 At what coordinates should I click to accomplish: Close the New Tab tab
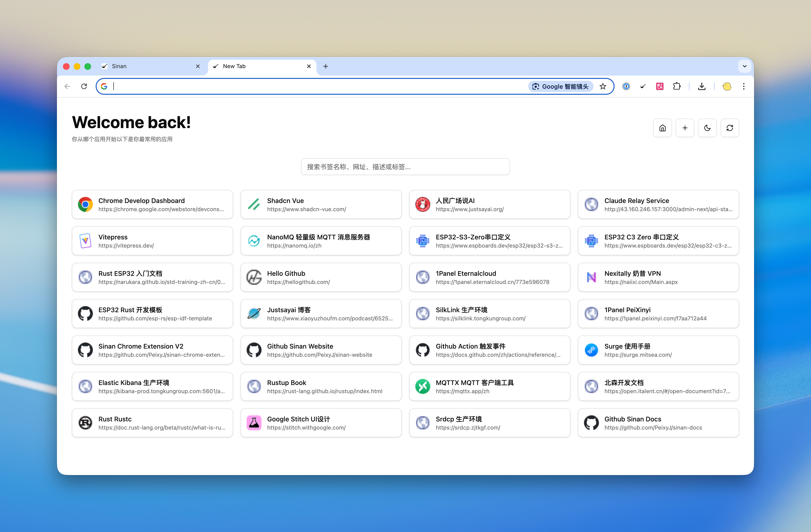[x=309, y=66]
